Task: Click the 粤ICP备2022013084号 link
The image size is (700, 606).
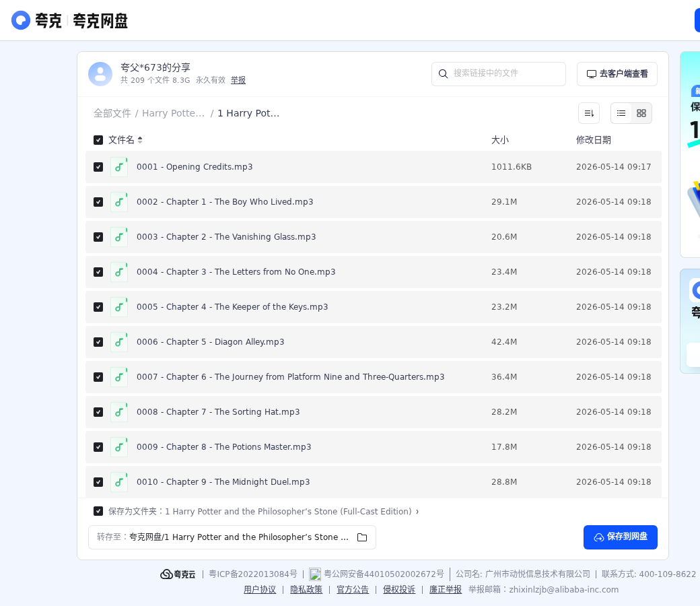Action: 253,574
